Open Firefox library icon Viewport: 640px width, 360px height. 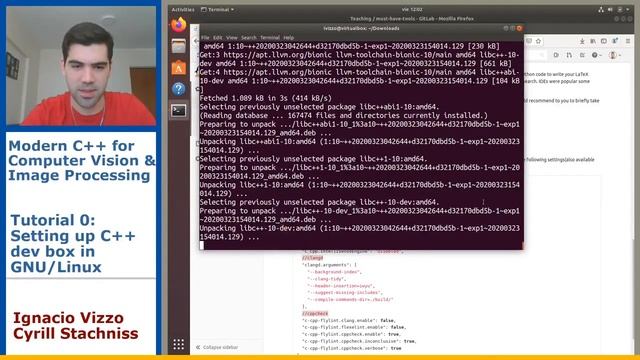593,41
